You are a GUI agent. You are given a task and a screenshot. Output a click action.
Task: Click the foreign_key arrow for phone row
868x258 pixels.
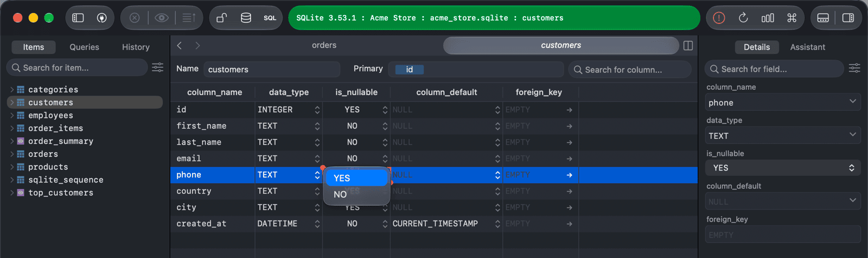tap(569, 175)
